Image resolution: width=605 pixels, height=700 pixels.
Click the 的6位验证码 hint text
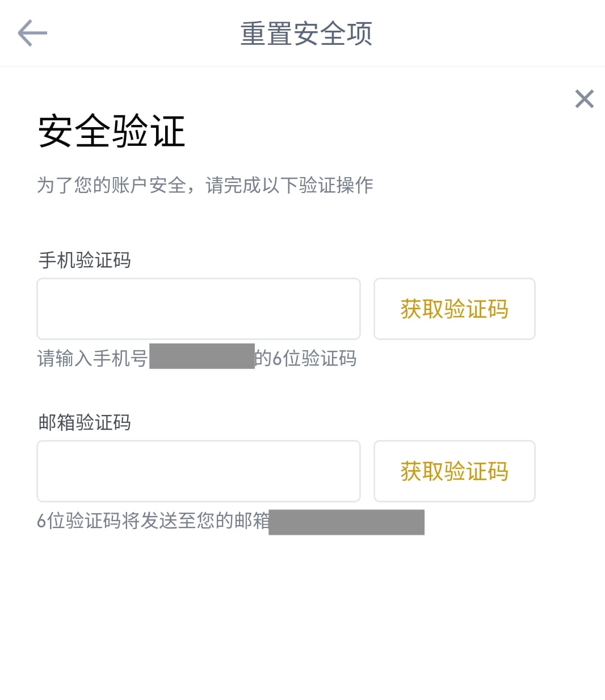(306, 358)
